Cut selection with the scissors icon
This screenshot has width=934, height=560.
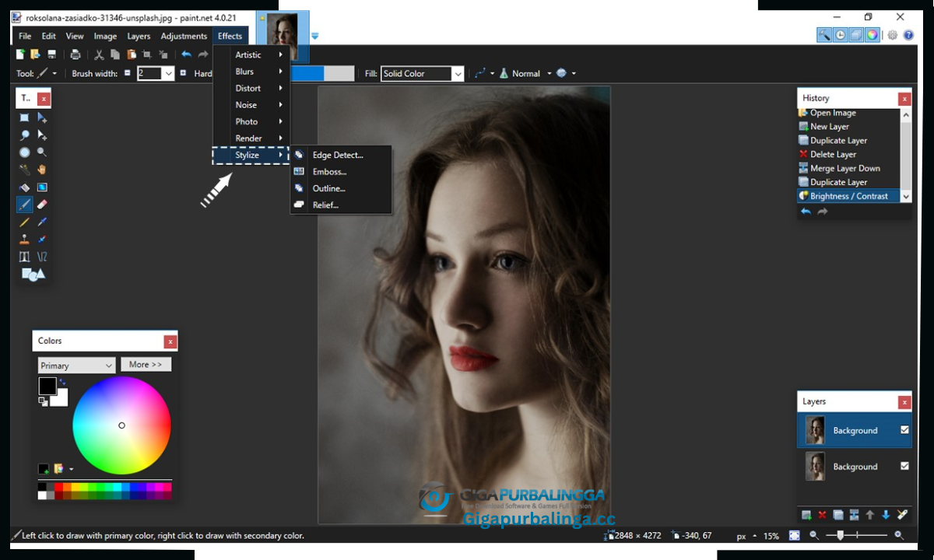[x=99, y=54]
